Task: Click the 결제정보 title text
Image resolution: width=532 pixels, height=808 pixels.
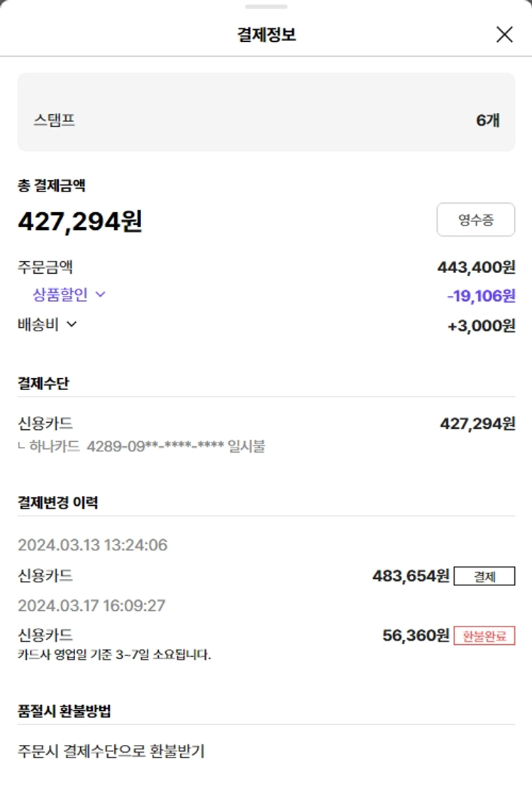Action: (x=266, y=34)
